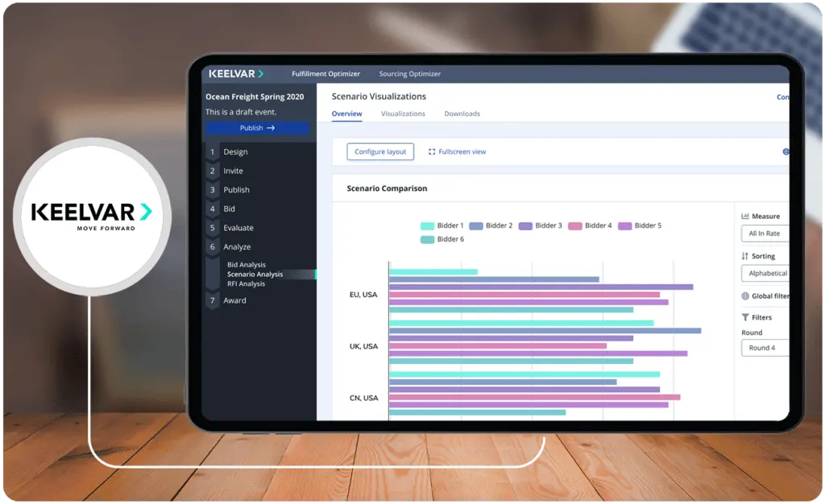Switch to the Overview tab
Viewport: 825px width, 504px height.
(346, 114)
